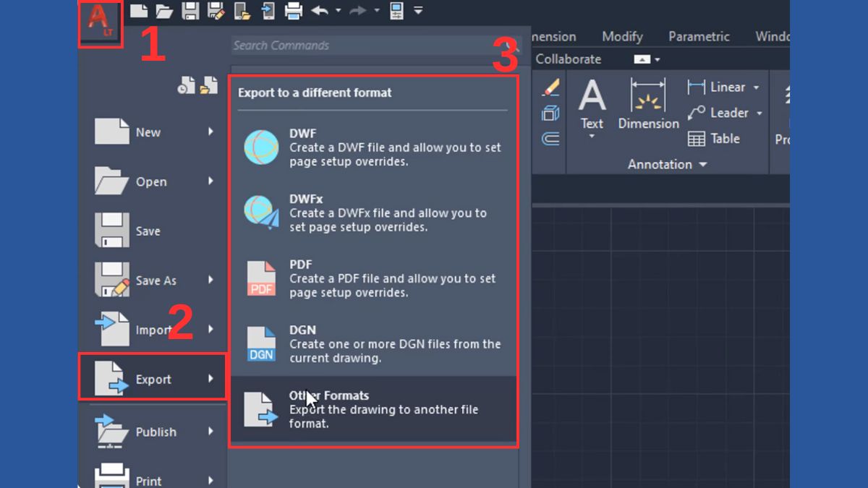Expand the Text tool dropdown arrow
This screenshot has width=868, height=488.
coord(592,136)
